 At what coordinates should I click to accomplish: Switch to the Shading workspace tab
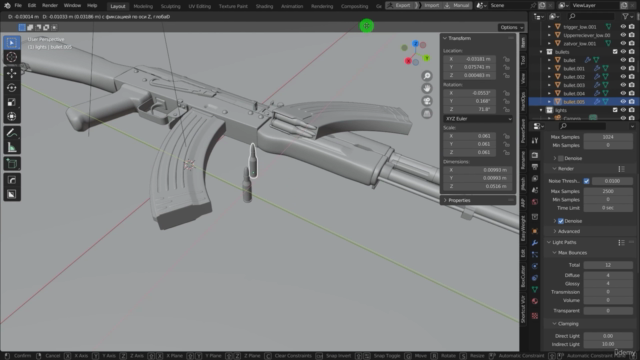pyautogui.click(x=264, y=6)
